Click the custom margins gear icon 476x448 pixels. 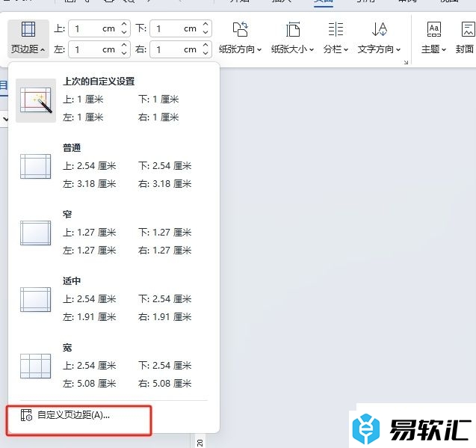click(26, 415)
